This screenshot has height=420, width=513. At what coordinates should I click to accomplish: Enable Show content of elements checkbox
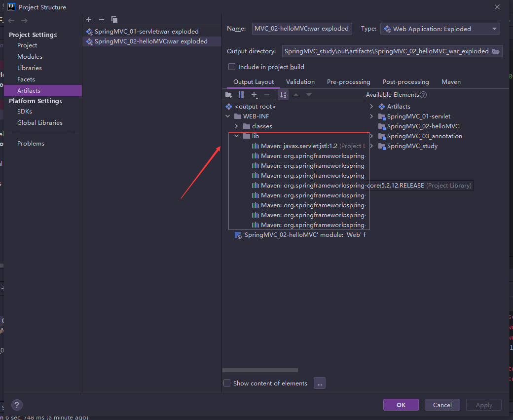click(227, 383)
